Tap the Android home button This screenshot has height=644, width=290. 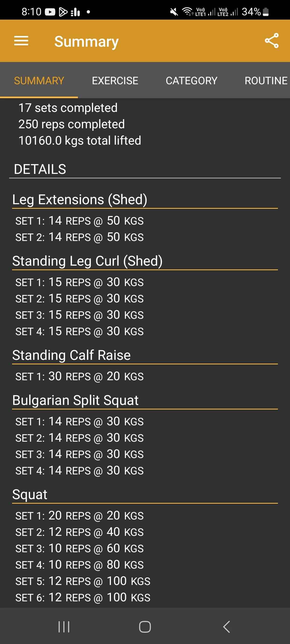click(145, 627)
